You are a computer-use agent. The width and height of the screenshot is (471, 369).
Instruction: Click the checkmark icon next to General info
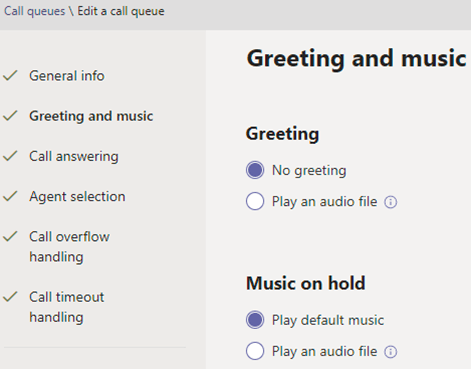point(10,76)
